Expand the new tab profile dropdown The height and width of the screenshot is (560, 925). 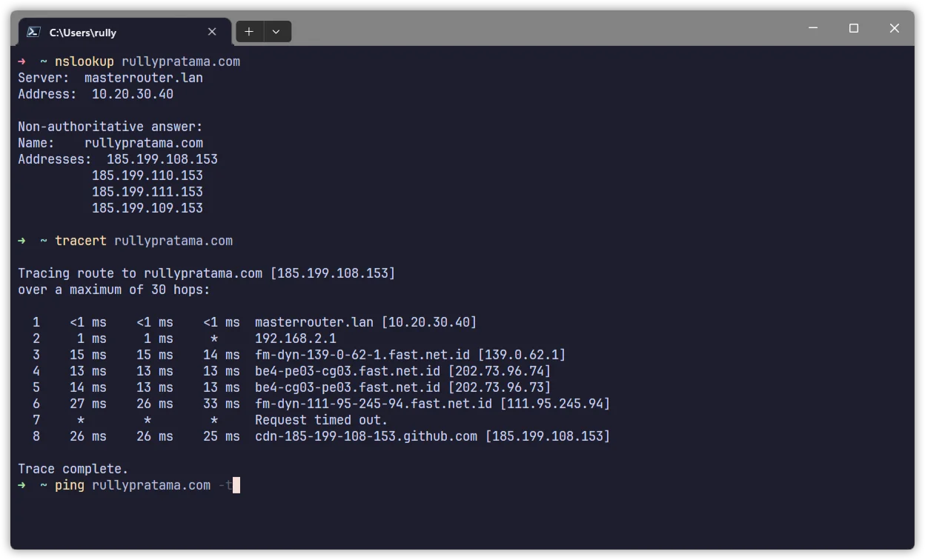276,32
